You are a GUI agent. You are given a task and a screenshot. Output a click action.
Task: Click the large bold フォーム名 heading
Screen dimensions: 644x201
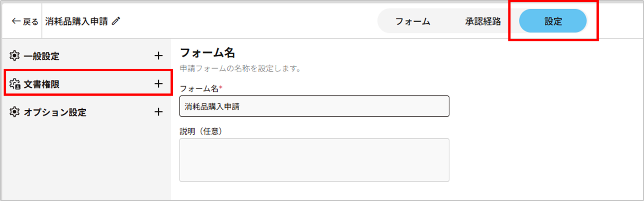(x=207, y=53)
